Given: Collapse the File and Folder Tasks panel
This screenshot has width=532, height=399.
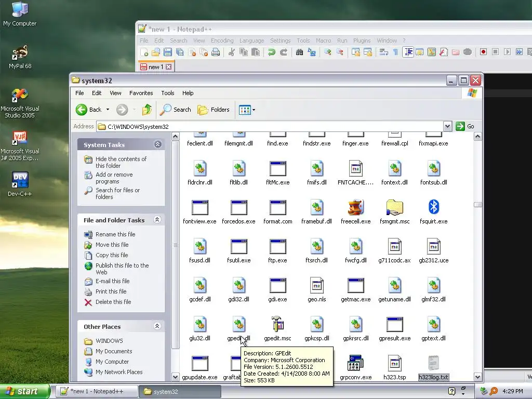Looking at the screenshot, I should tap(157, 220).
